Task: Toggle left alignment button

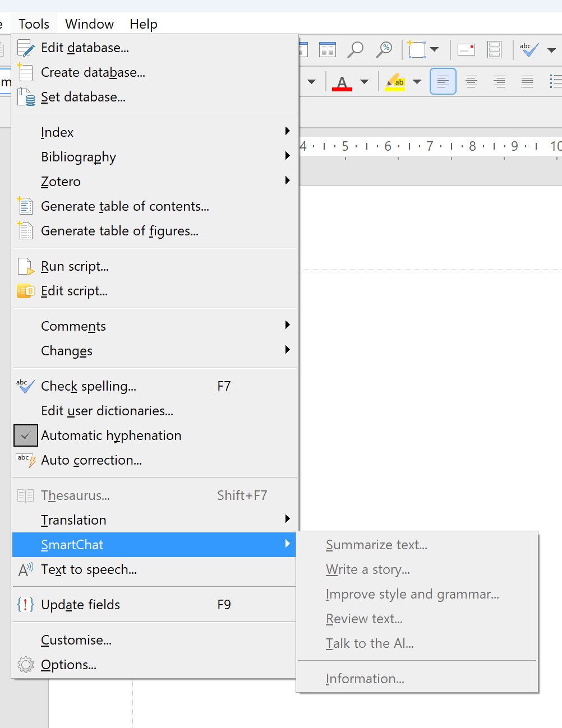Action: point(443,82)
